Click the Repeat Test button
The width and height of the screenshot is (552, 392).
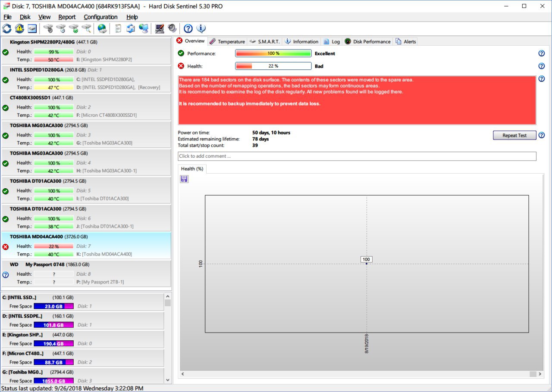click(514, 135)
